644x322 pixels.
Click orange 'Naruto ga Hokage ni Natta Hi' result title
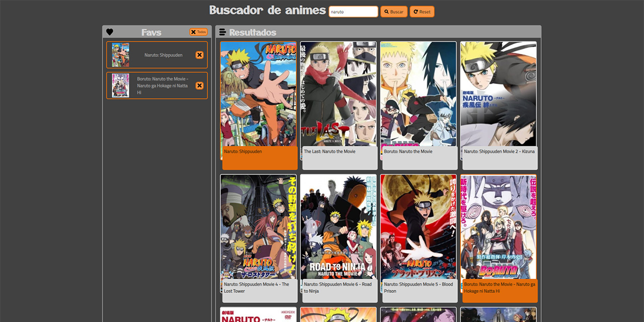pyautogui.click(x=500, y=287)
